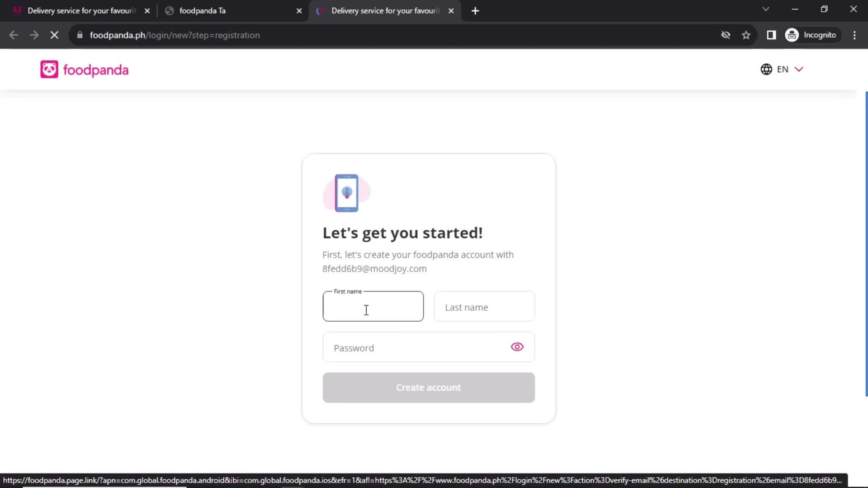Click the language globe icon
The height and width of the screenshot is (488, 868).
[x=767, y=69]
